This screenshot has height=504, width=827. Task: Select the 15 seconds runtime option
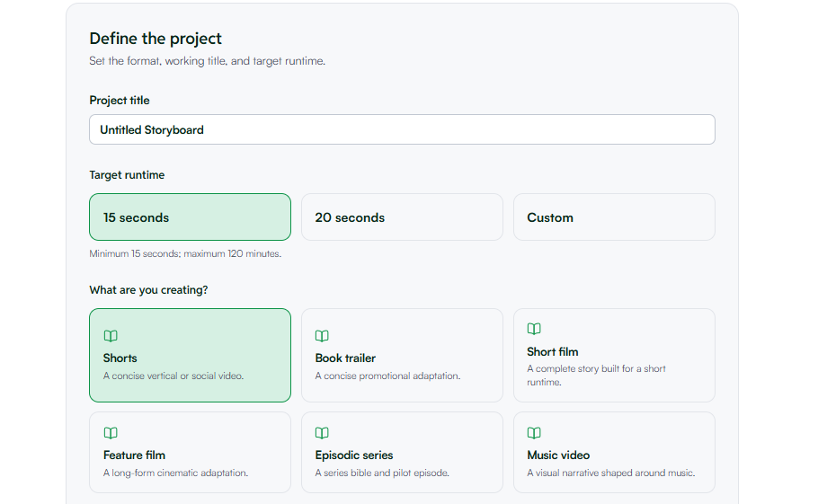190,217
